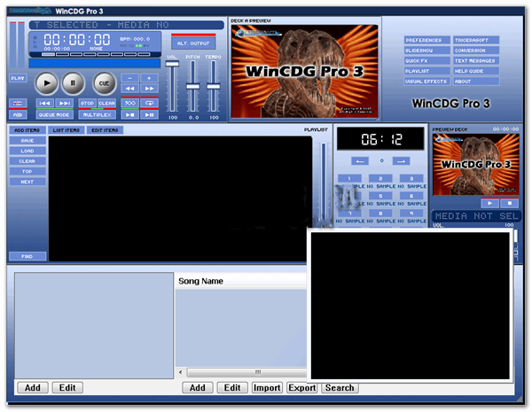This screenshot has width=532, height=412.
Task: Trigger sample pad 7
Action: coord(350,214)
